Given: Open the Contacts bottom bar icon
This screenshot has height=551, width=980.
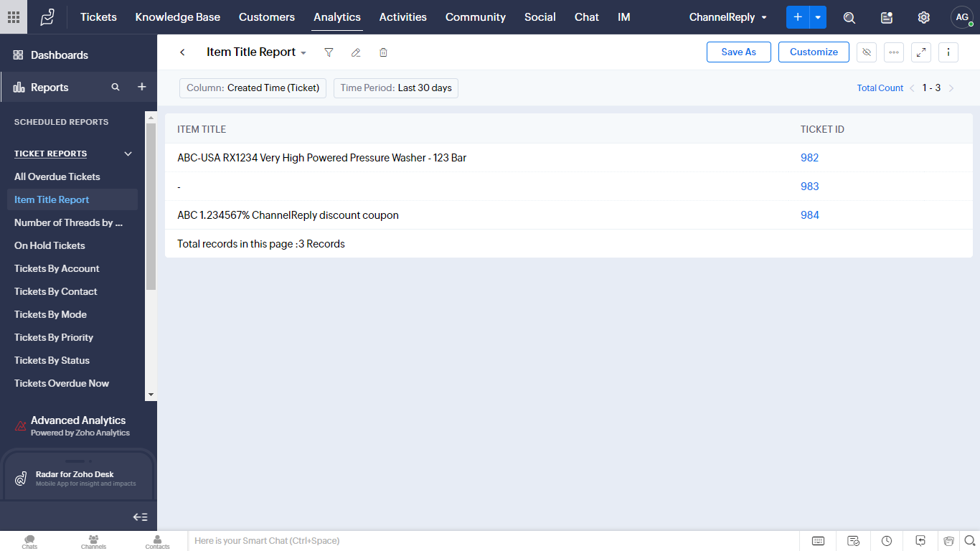Looking at the screenshot, I should point(157,541).
